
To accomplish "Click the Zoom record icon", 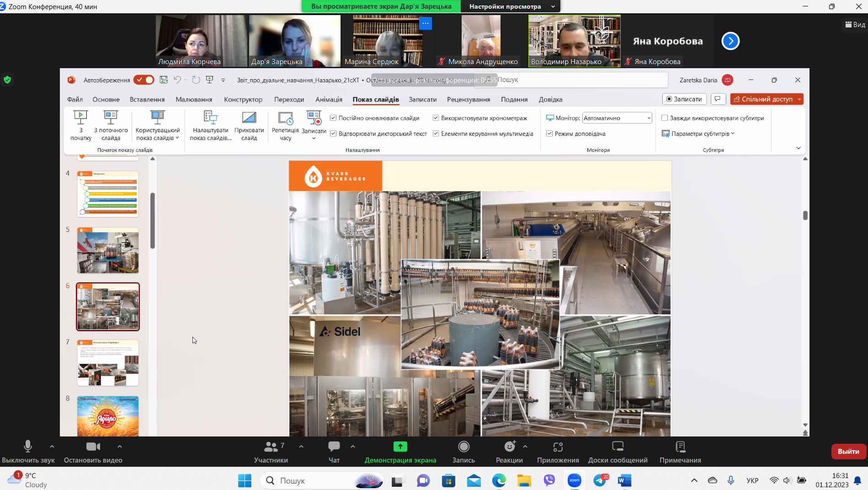I will [x=463, y=446].
